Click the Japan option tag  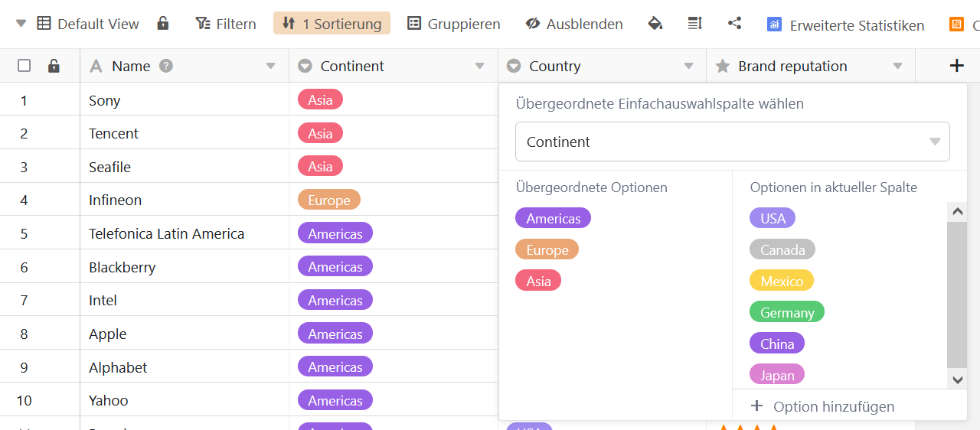coord(777,375)
